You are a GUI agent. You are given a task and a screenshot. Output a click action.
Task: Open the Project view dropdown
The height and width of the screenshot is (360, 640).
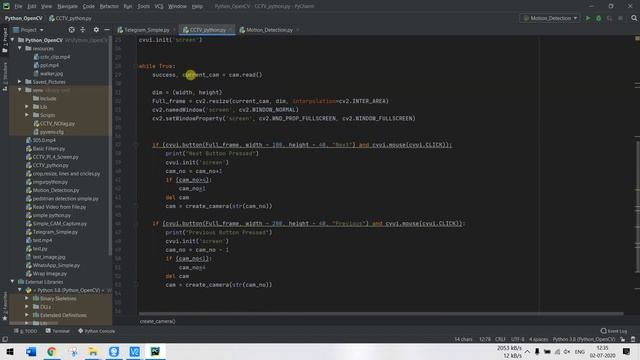29,30
